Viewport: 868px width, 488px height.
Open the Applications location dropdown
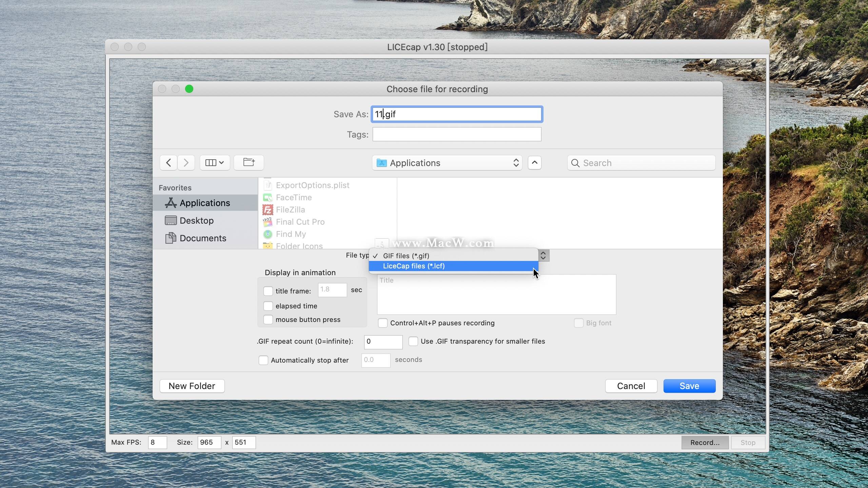447,162
